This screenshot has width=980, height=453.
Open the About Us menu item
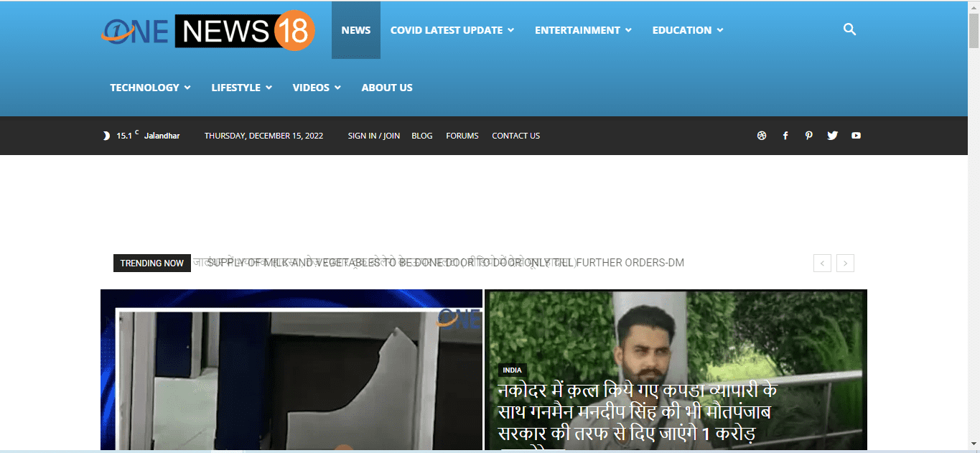[x=387, y=88]
